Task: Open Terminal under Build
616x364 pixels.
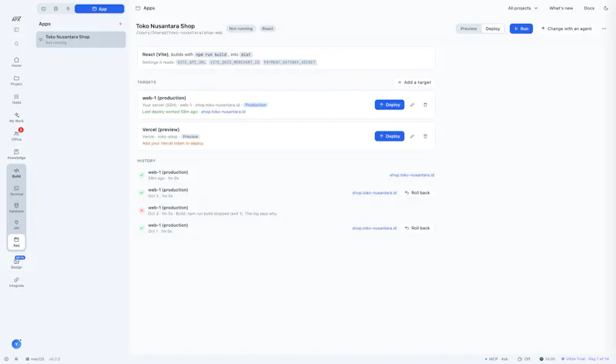Action: (x=16, y=190)
